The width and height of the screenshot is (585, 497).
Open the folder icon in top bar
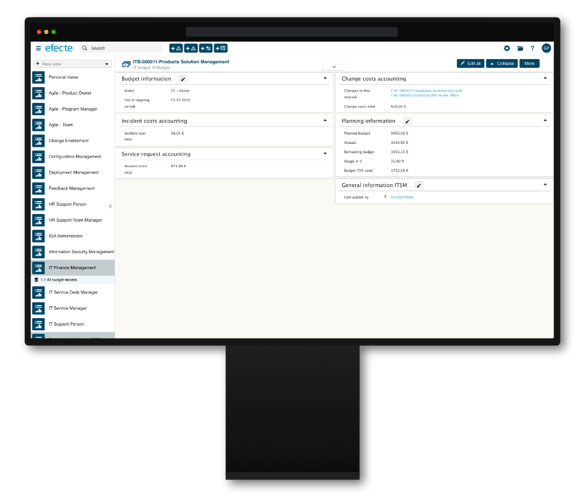pos(520,48)
